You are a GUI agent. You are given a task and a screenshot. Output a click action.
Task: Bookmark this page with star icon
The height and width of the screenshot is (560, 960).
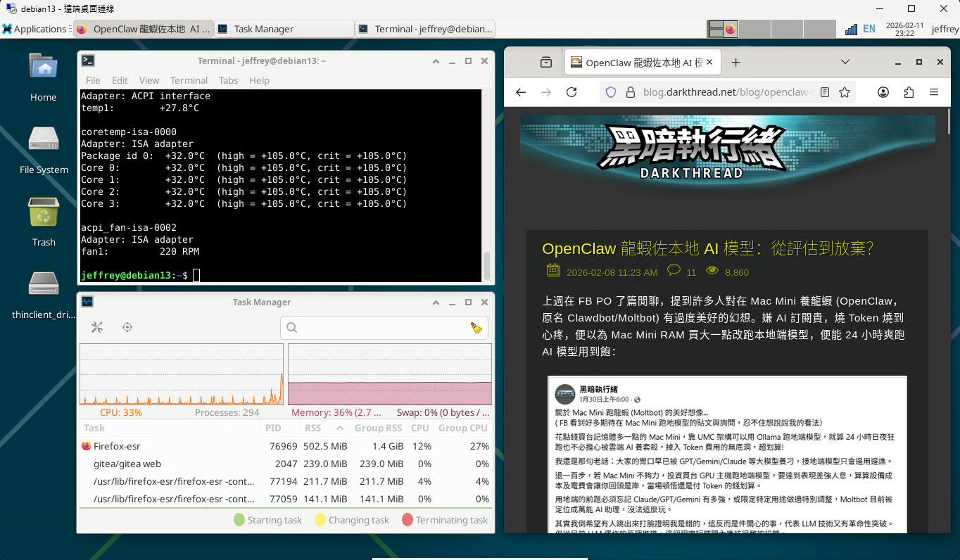[x=845, y=92]
